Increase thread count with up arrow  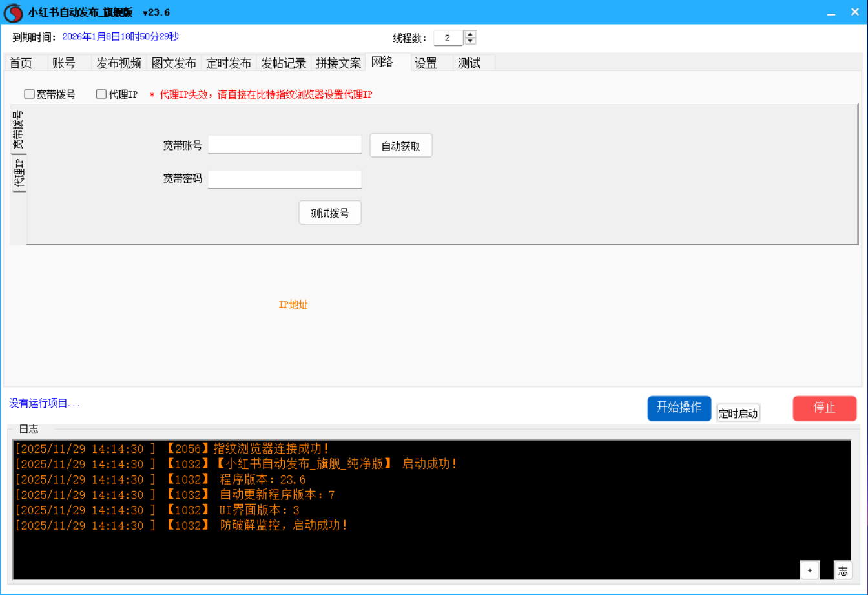pyautogui.click(x=471, y=34)
